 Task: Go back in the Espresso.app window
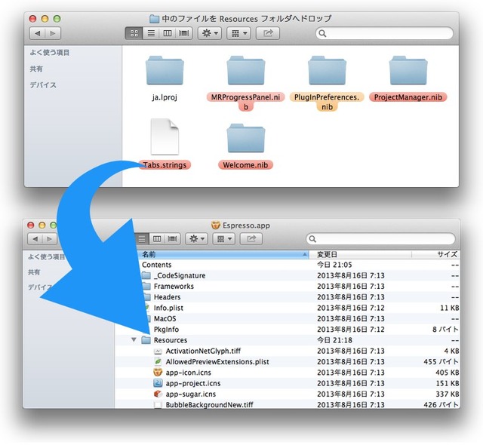pos(35,239)
